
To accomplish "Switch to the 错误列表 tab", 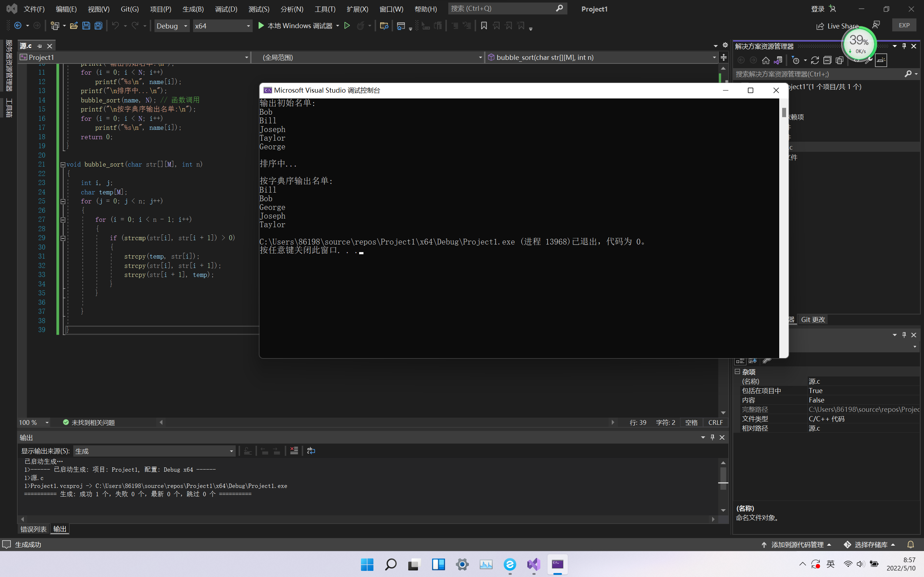I will point(33,529).
